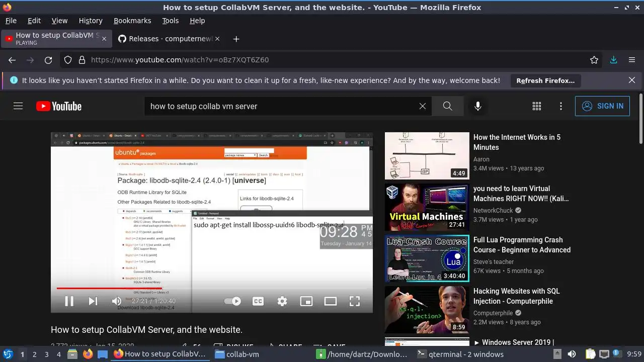Image resolution: width=644 pixels, height=362 pixels.
Task: Launch Firefox from the panel quicklaunch
Action: [88, 354]
